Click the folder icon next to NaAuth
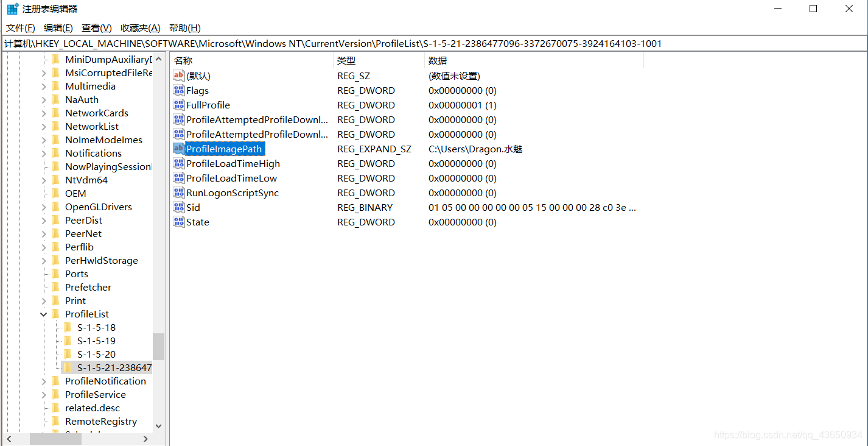 coord(56,100)
